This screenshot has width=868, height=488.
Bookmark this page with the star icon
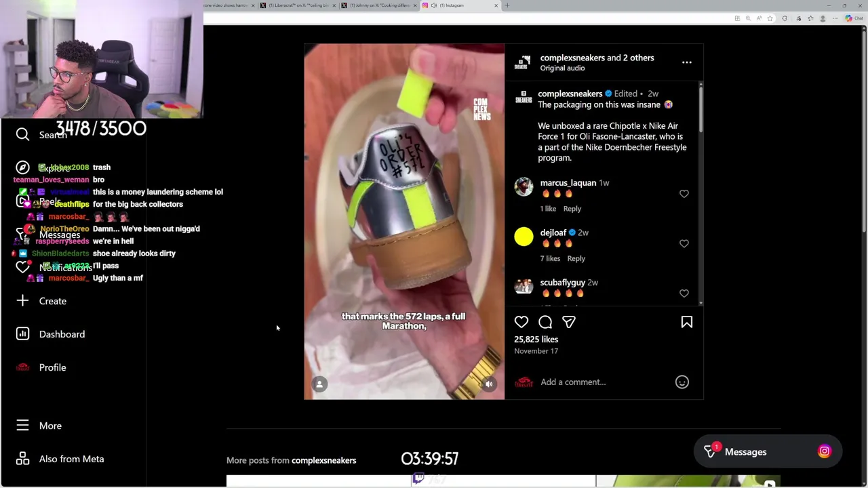770,18
